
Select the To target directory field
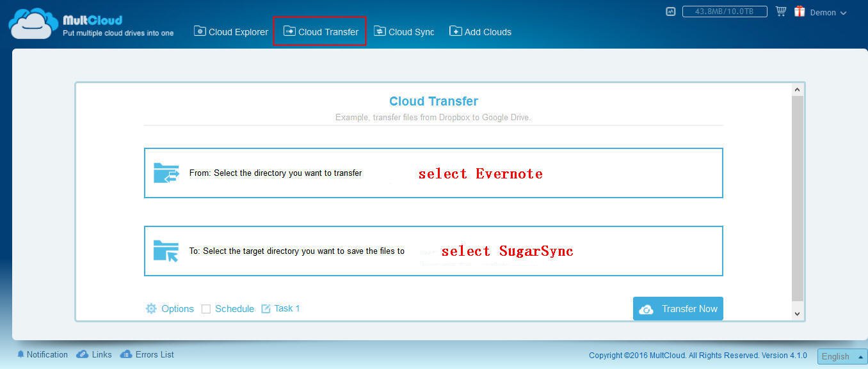pyautogui.click(x=433, y=251)
